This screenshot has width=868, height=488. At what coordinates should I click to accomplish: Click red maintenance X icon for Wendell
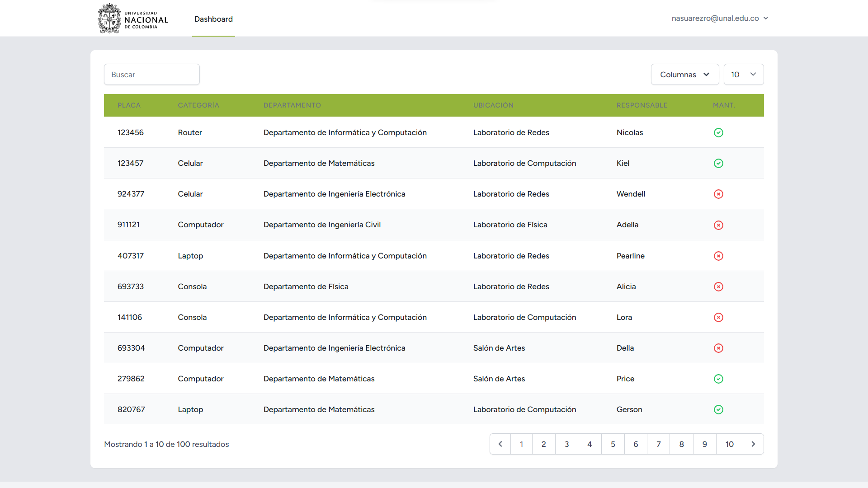click(x=718, y=194)
